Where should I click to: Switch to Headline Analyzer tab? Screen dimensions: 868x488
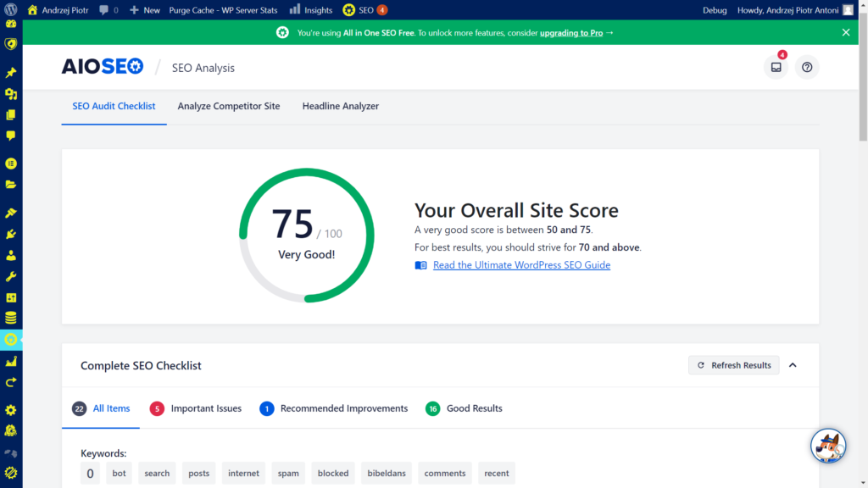pos(341,106)
